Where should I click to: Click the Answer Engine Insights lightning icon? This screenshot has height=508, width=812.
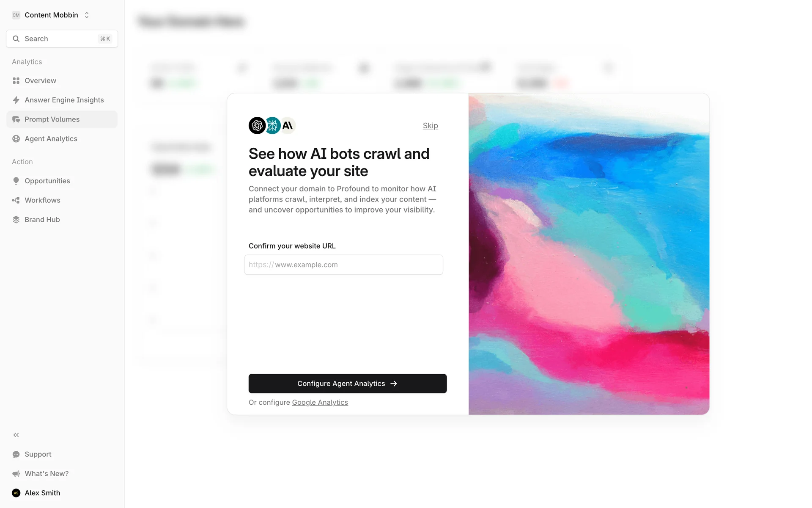(x=16, y=100)
